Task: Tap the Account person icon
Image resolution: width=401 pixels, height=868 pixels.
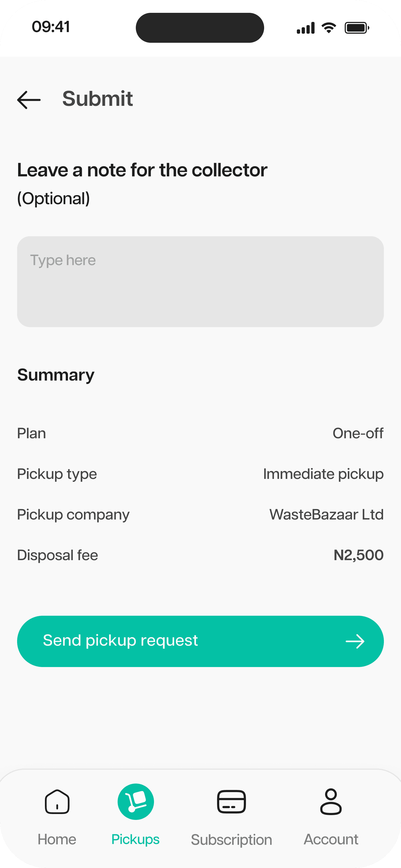Action: point(331,802)
